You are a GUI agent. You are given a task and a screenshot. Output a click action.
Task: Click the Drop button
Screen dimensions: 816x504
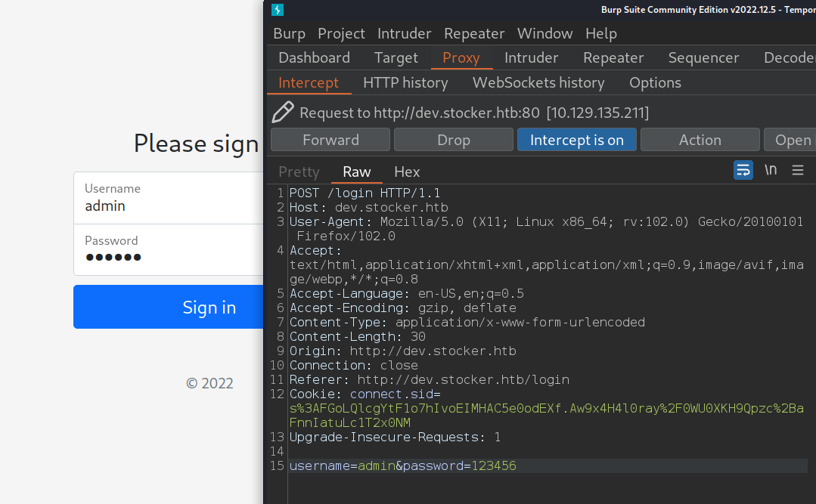pos(454,140)
